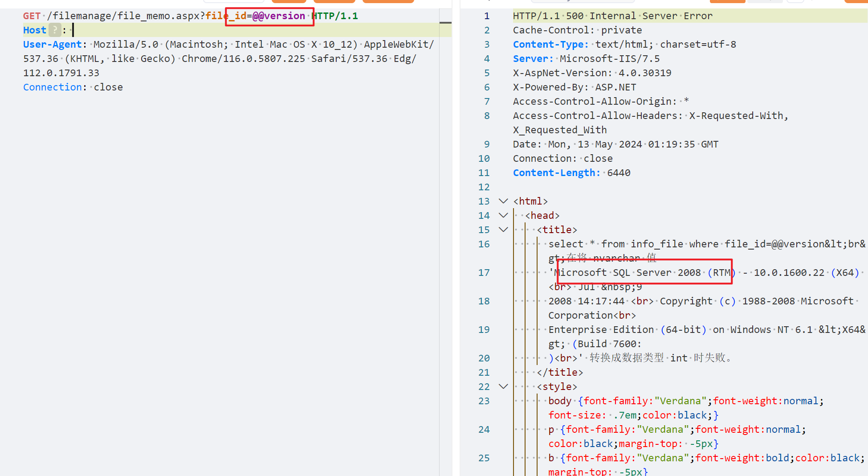This screenshot has height=476, width=868.
Task: Click the question-mark icon next to Host
Action: point(55,30)
